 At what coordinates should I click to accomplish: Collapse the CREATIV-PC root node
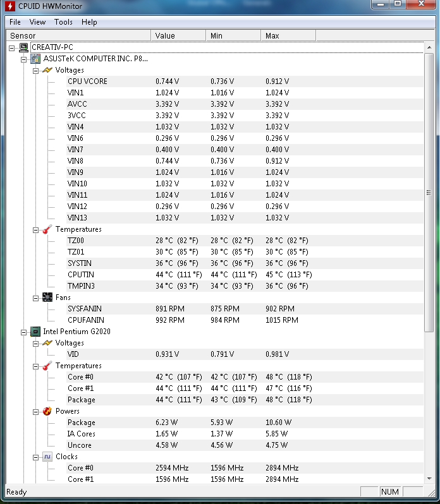point(12,48)
